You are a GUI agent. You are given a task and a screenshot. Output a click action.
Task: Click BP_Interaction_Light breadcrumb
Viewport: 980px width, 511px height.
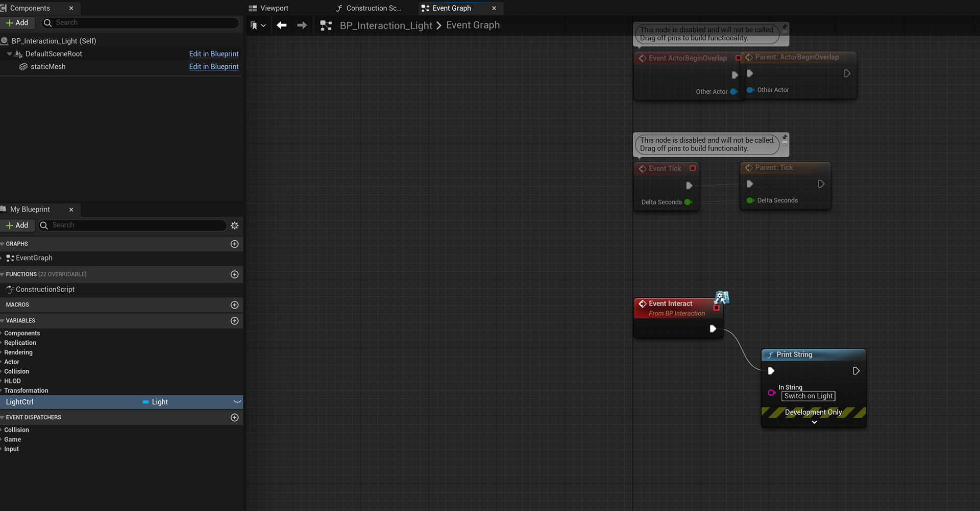[x=386, y=25]
